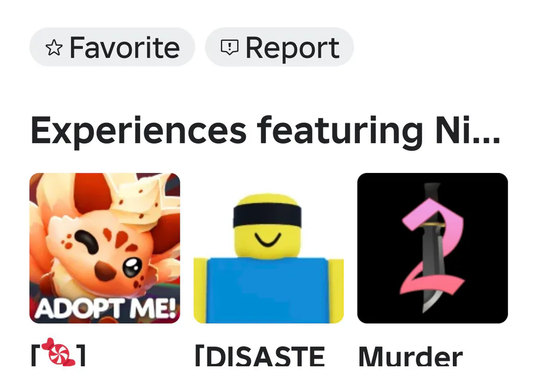Screen dimensions: 539x392
Task: Toggle Favorite for this item
Action: pyautogui.click(x=112, y=47)
